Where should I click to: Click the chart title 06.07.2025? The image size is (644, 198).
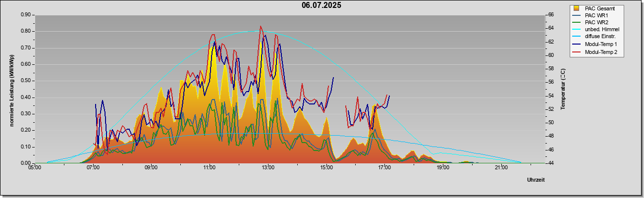pyautogui.click(x=322, y=5)
